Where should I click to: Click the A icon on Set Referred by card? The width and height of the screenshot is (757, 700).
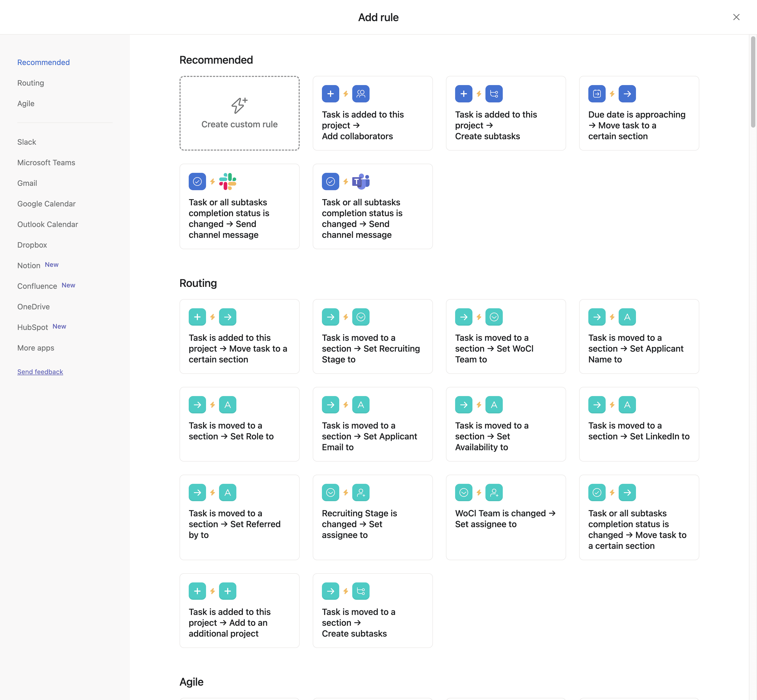[x=227, y=493]
